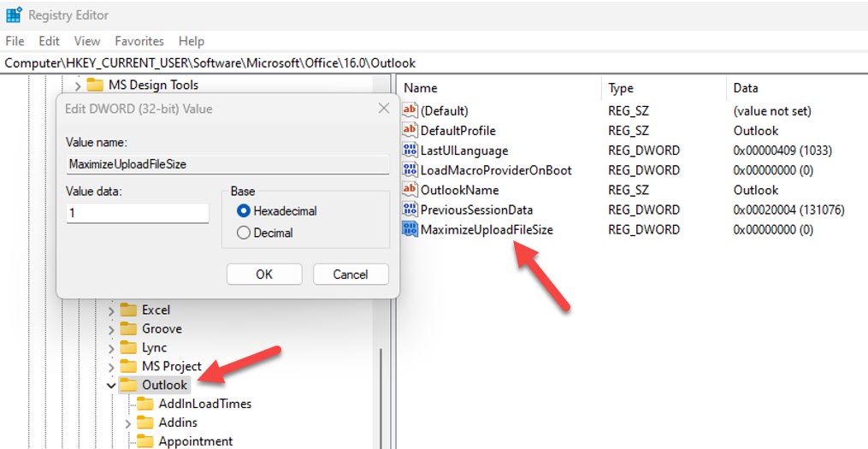Click the registry address path bar

pyautogui.click(x=434, y=63)
